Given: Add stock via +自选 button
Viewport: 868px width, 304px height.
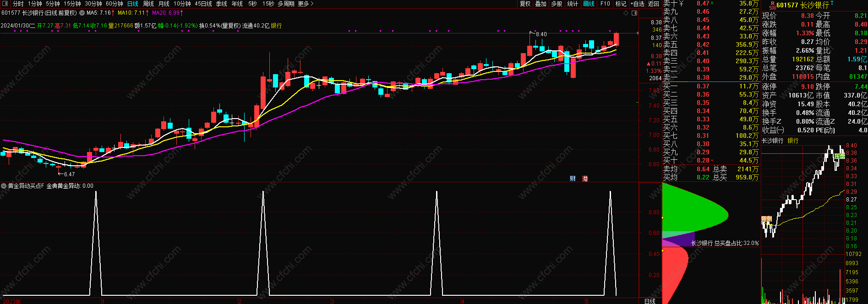Looking at the screenshot, I should point(637,4).
